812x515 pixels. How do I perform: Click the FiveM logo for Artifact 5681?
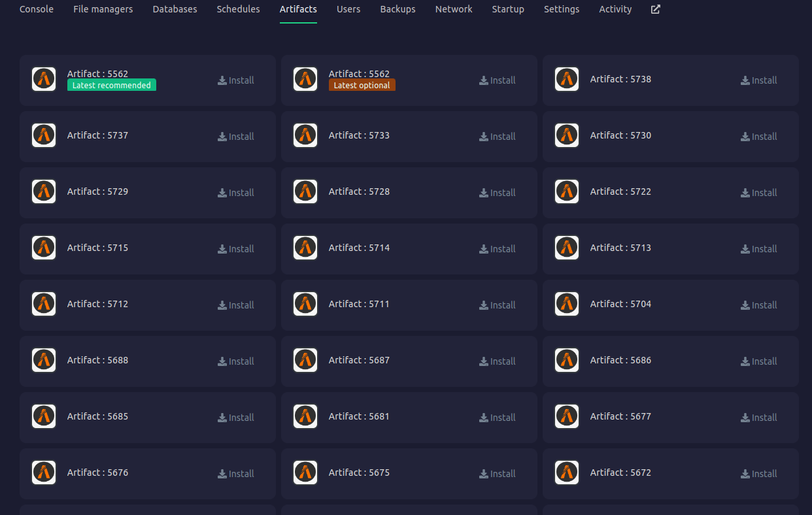pos(305,416)
